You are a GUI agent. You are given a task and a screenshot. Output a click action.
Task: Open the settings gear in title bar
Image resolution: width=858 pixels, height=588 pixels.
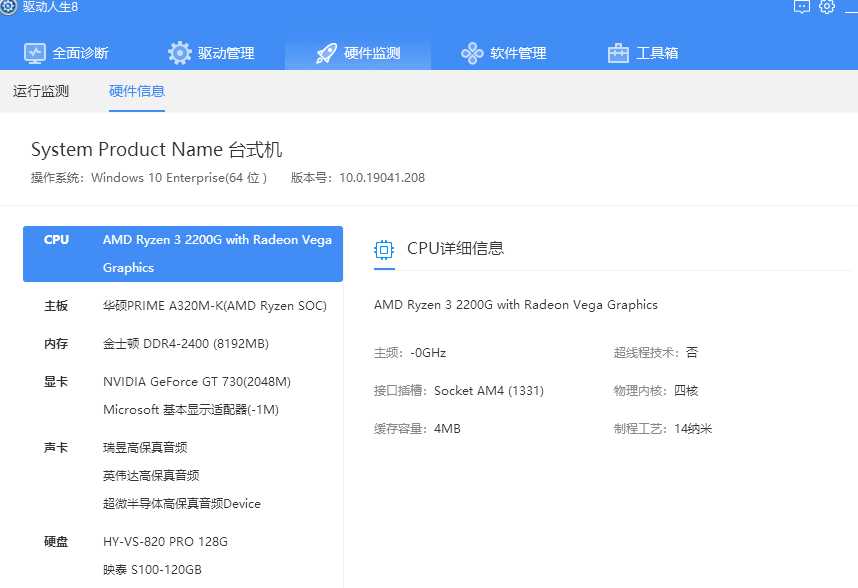pos(827,7)
